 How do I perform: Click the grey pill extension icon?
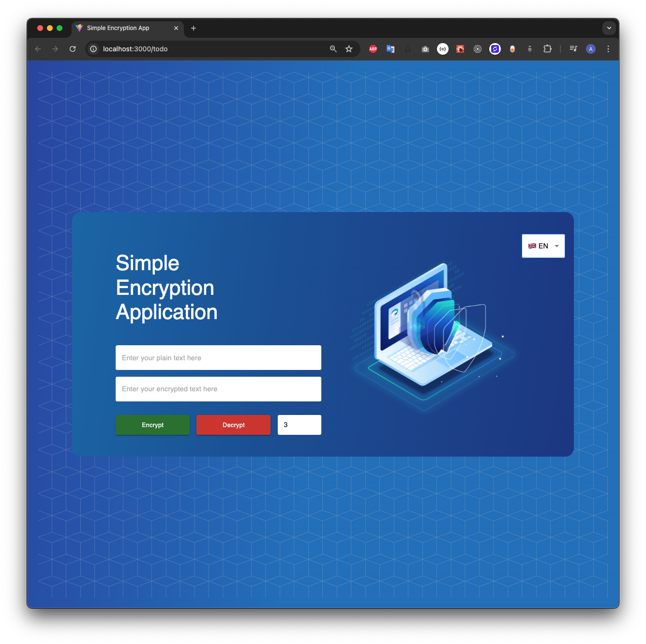pyautogui.click(x=530, y=49)
